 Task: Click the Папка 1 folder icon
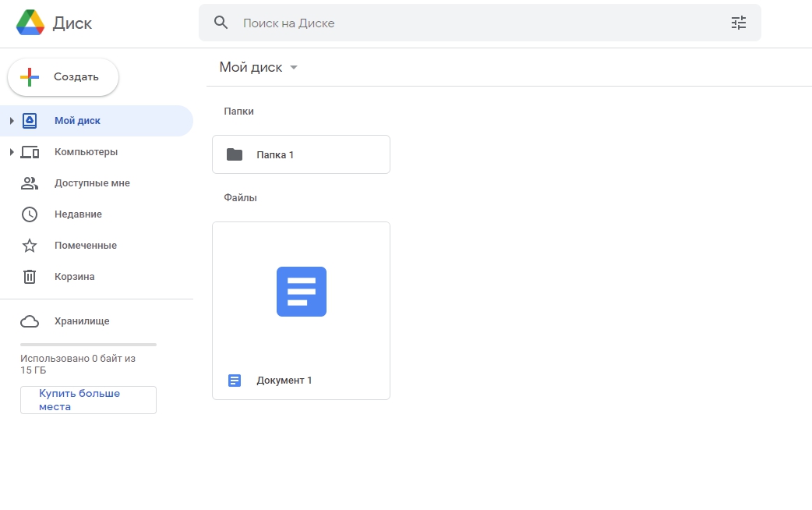coord(235,154)
